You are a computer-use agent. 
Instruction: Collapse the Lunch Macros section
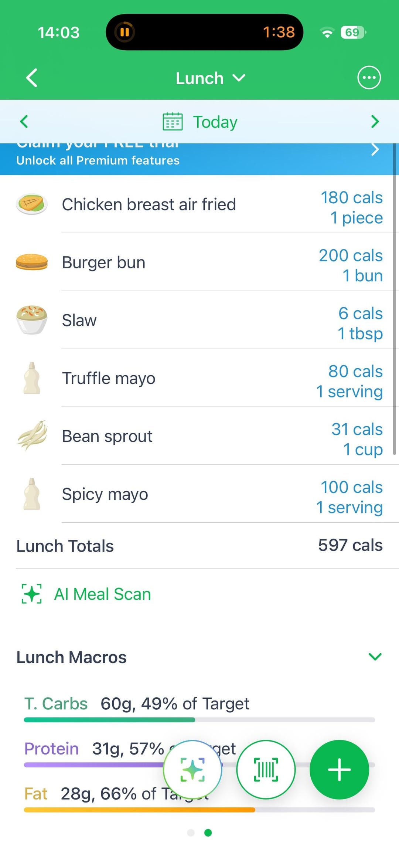click(375, 657)
